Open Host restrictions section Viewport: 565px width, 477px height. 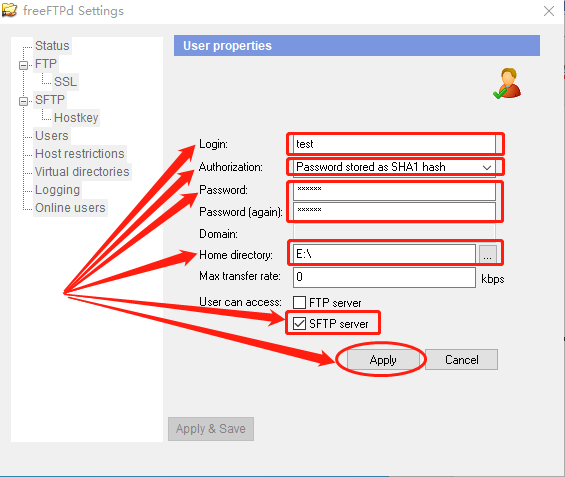pyautogui.click(x=80, y=154)
